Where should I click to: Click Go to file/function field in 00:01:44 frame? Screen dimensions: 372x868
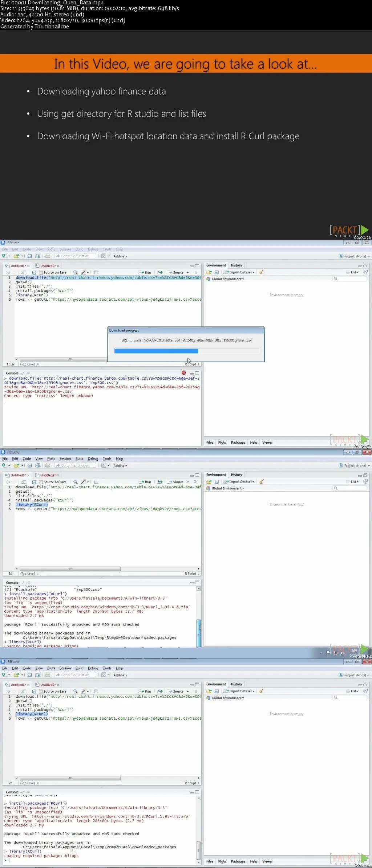click(76, 675)
